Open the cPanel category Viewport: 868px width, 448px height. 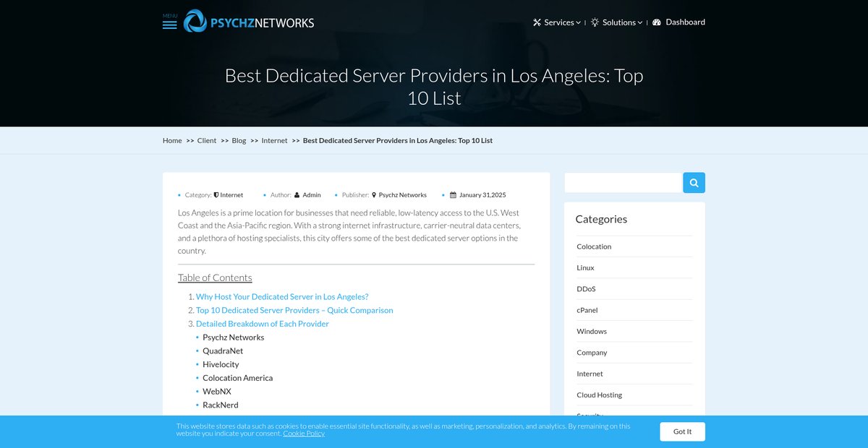click(x=587, y=310)
